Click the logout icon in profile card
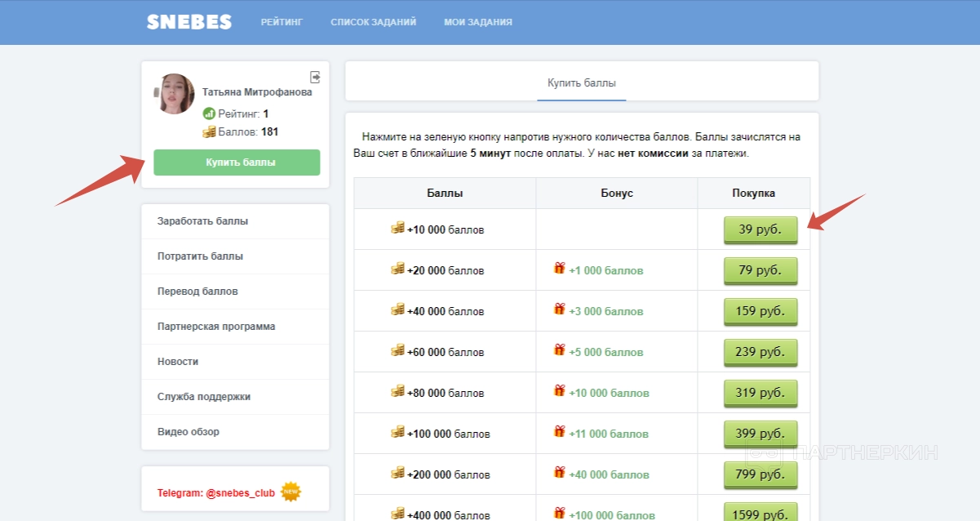 coord(316,77)
